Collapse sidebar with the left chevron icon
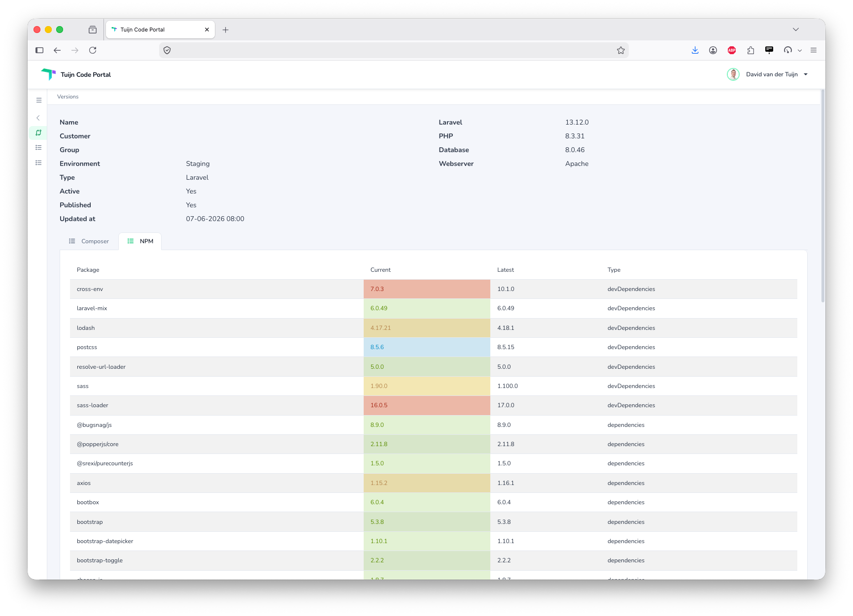 [x=38, y=118]
